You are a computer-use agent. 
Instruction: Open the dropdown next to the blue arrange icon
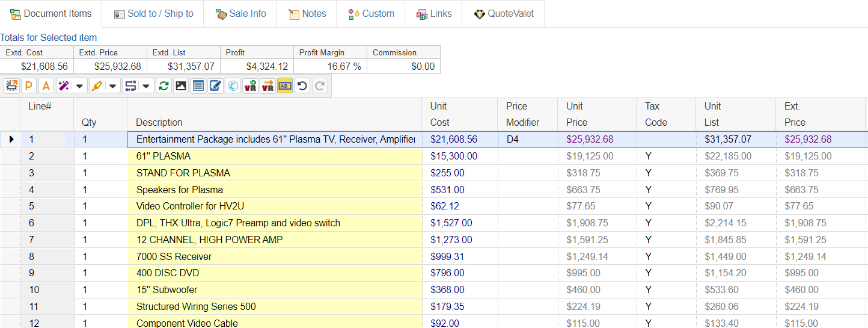[146, 86]
